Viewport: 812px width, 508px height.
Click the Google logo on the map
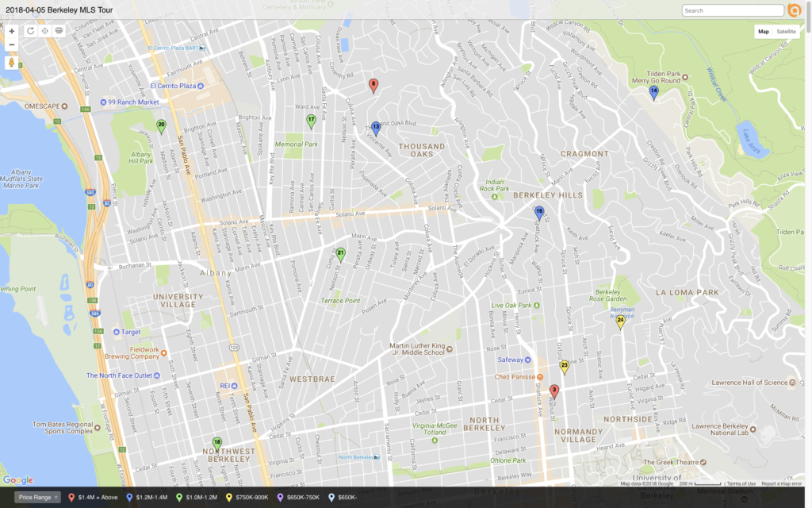[18, 480]
